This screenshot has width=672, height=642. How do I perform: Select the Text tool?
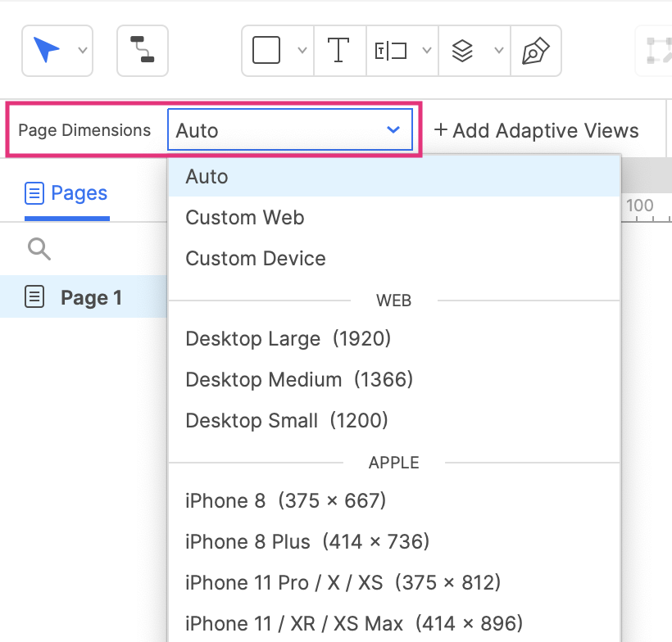[338, 51]
